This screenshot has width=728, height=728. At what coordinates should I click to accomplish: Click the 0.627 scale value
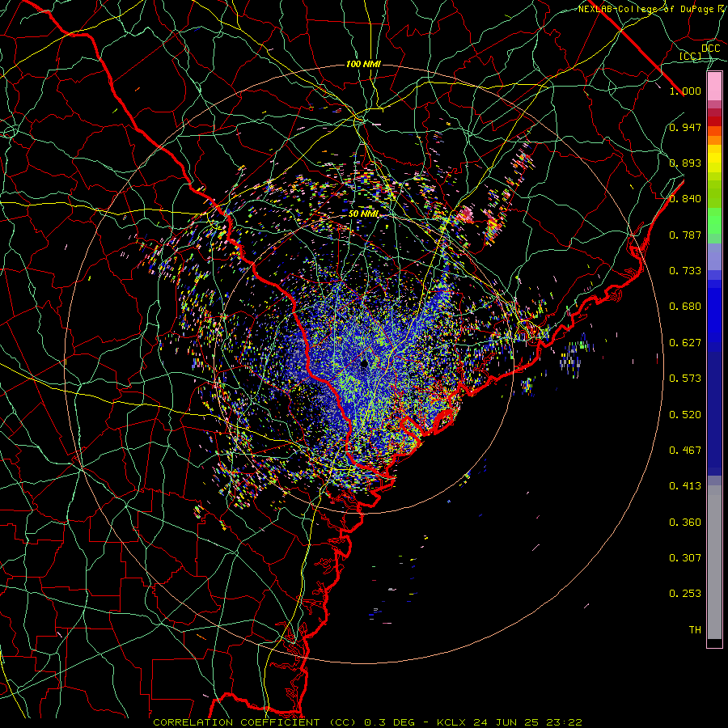685,343
